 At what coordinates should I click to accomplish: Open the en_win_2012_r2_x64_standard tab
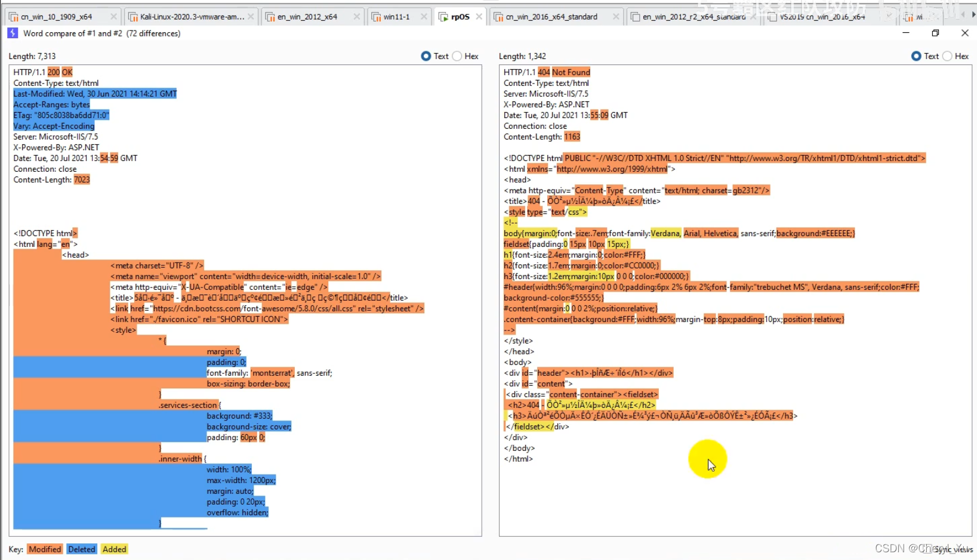tap(692, 17)
